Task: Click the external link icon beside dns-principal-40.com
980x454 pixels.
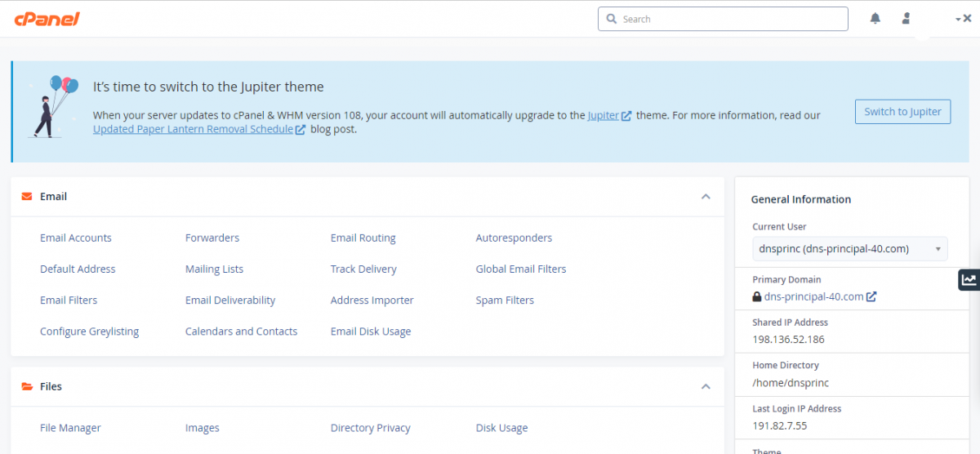Action: [x=871, y=297]
